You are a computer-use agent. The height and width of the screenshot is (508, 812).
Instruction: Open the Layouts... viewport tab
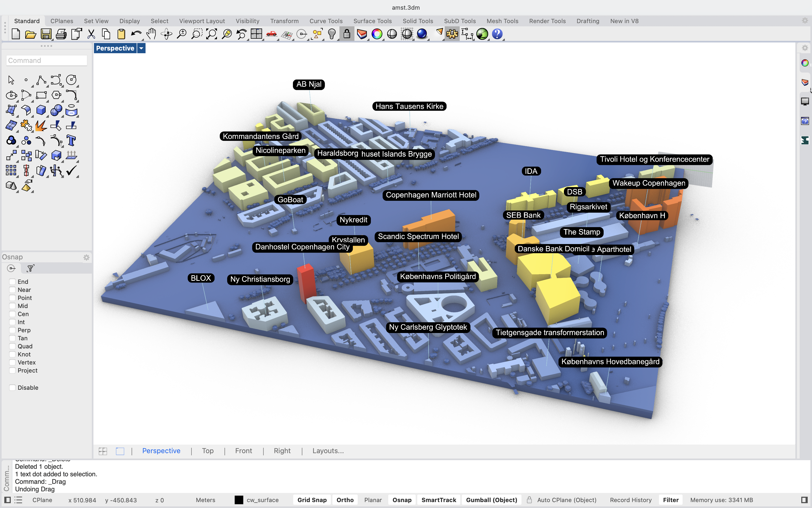pos(328,451)
